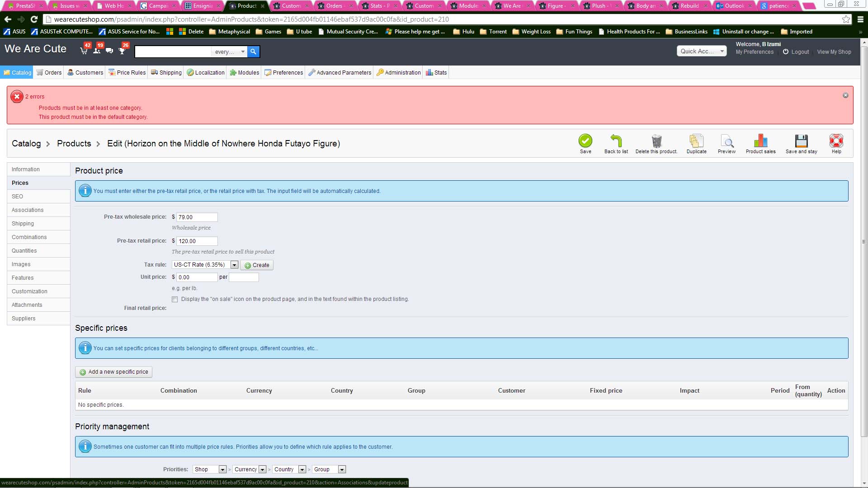
Task: Switch to the Associations product tab
Action: (x=28, y=210)
